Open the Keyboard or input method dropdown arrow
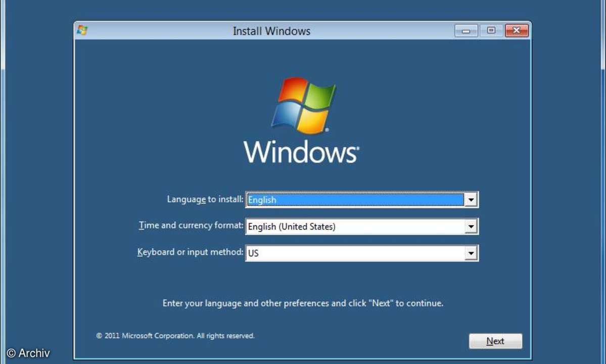This screenshot has height=364, width=606. [x=471, y=253]
